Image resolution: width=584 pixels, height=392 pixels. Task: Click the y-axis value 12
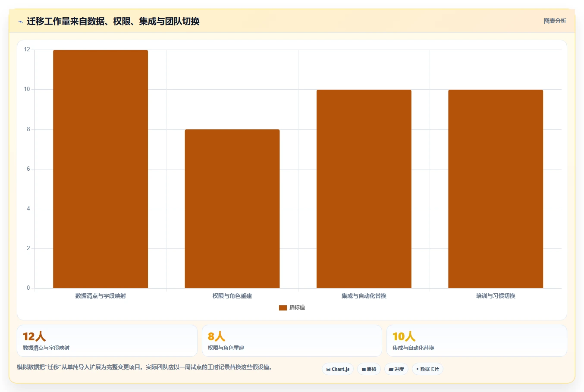point(27,50)
